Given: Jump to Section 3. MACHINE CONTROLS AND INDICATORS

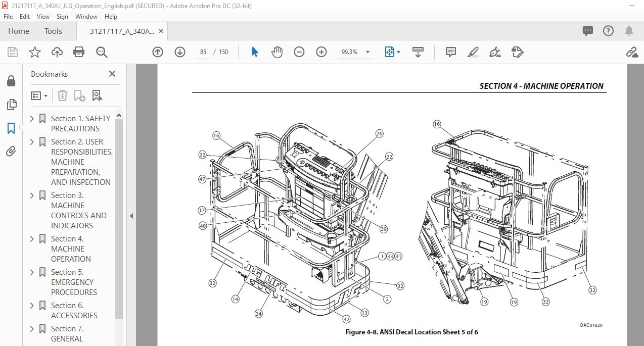Looking at the screenshot, I should point(78,210).
